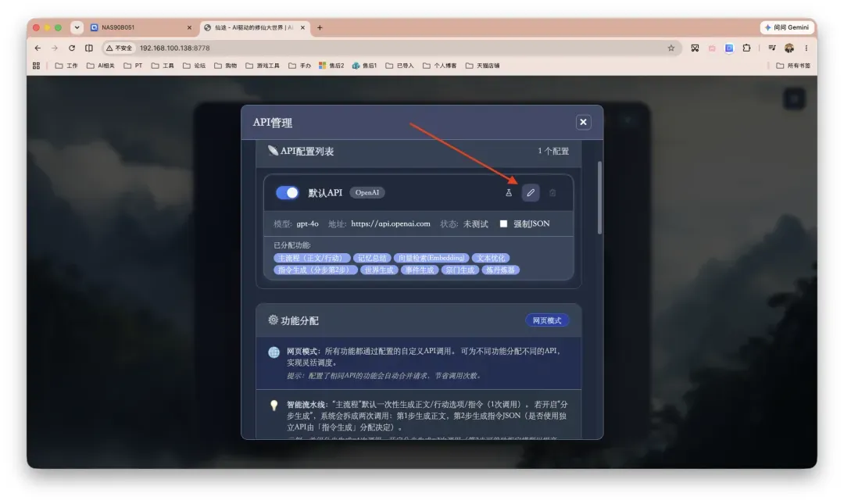This screenshot has height=504, width=844.
Task: Open the browser side panel icon
Action: pos(89,48)
